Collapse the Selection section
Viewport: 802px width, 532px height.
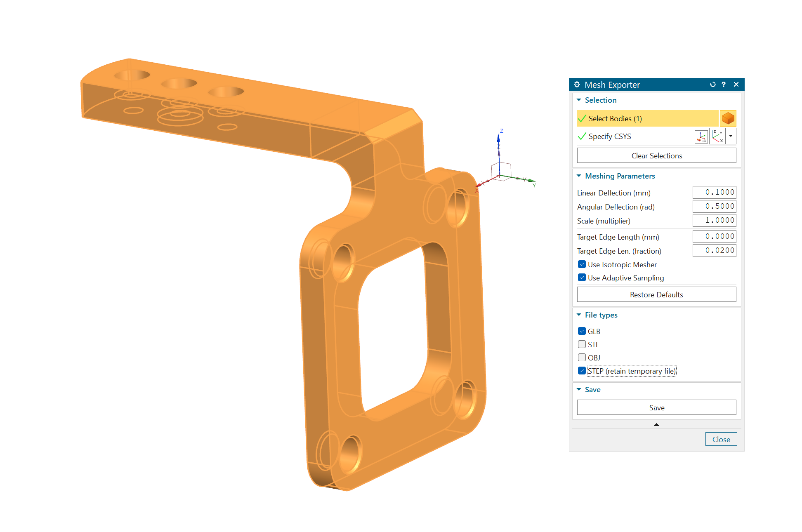(x=579, y=100)
